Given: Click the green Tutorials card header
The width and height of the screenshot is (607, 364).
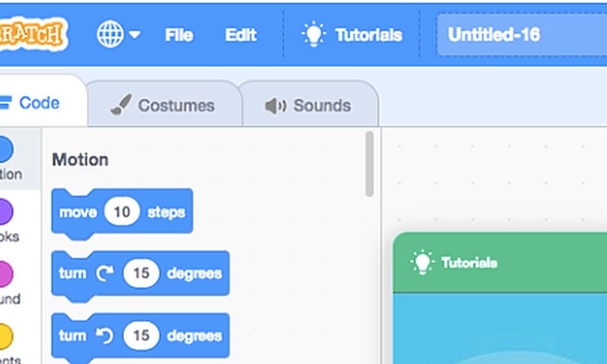Looking at the screenshot, I should (x=500, y=262).
